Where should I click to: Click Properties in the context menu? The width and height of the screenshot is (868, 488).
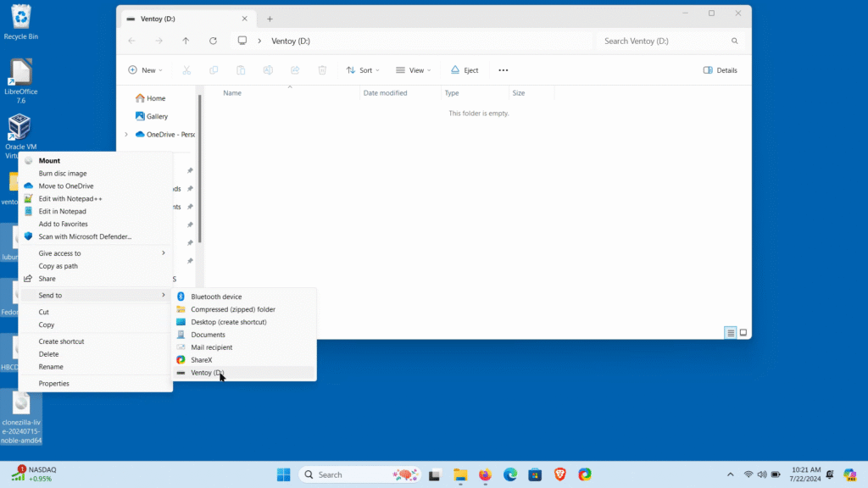click(x=54, y=384)
